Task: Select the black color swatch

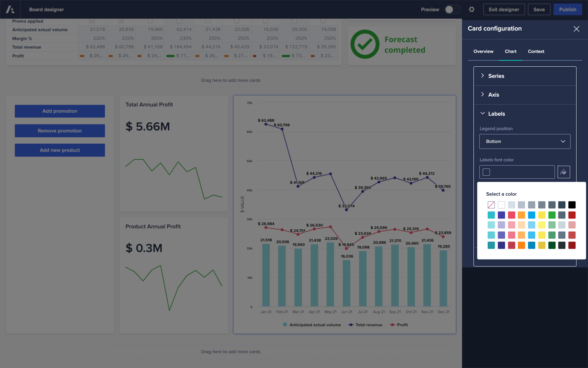Action: 572,205
